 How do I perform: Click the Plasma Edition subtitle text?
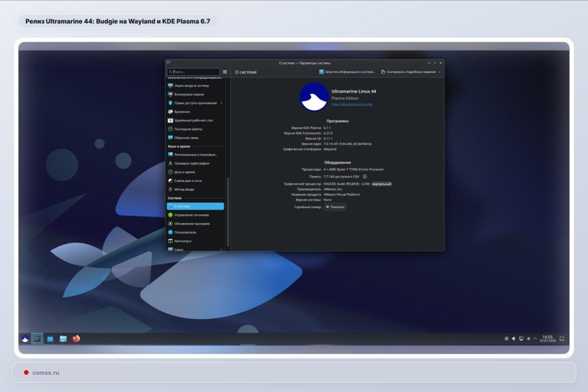(x=345, y=98)
